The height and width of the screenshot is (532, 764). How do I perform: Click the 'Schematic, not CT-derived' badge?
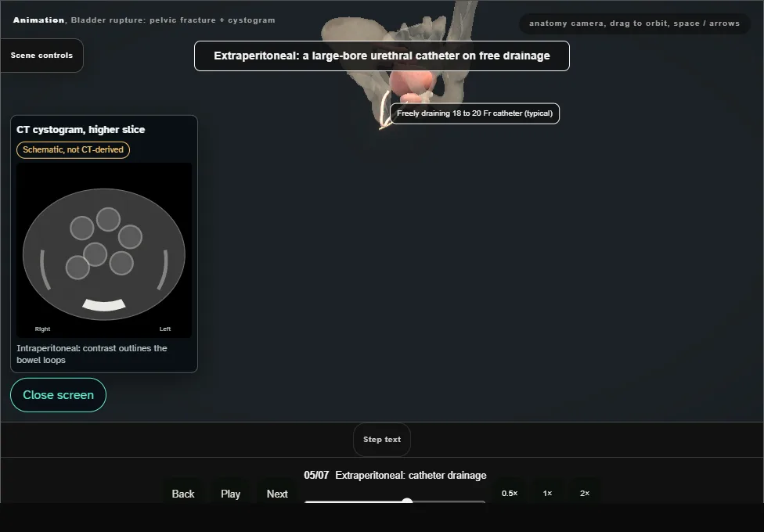pyautogui.click(x=73, y=150)
